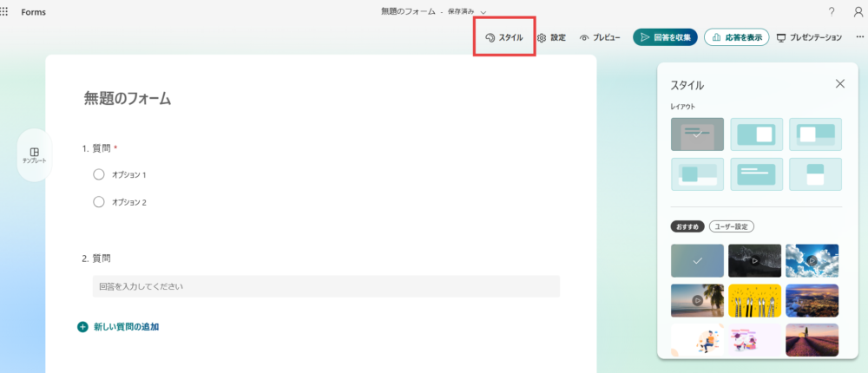Select the checked grey-blue gradient theme
This screenshot has height=373, width=868.
click(x=697, y=260)
